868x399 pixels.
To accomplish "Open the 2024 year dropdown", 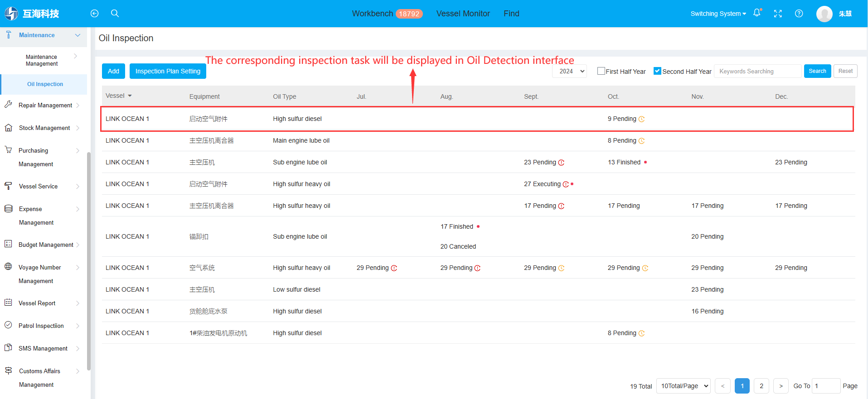I will 569,71.
